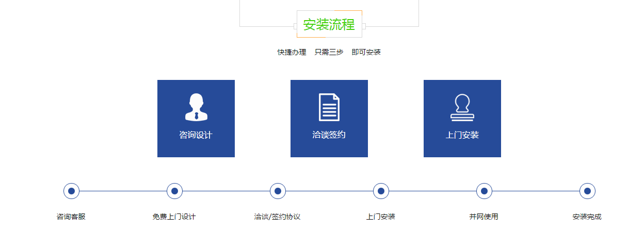
Task: Select the 咨询设计 text label in the blue tile
Action: pyautogui.click(x=196, y=135)
